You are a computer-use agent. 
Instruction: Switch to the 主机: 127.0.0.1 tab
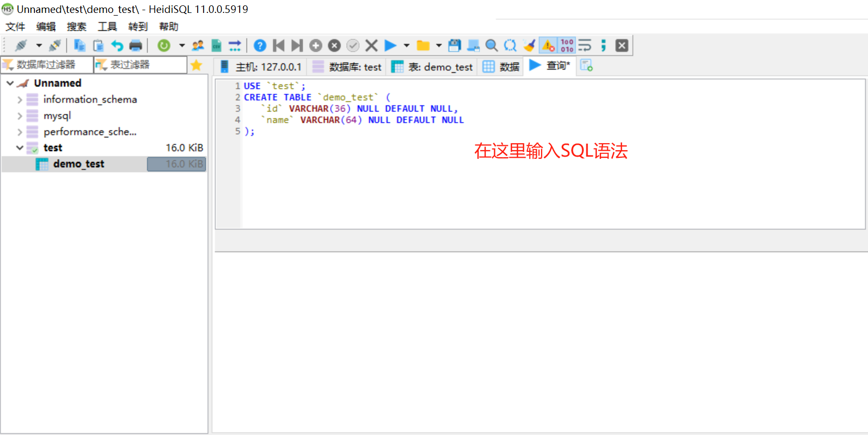click(x=261, y=67)
